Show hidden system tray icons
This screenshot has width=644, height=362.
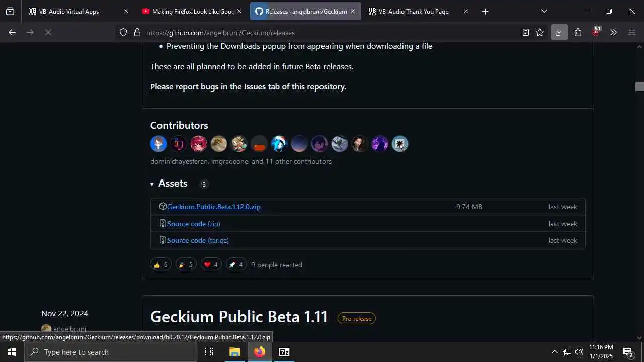pyautogui.click(x=554, y=352)
